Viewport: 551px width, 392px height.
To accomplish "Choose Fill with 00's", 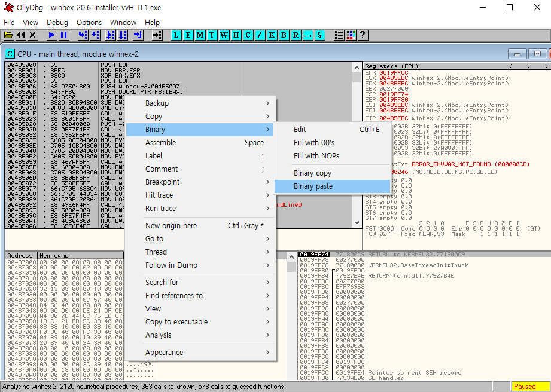I will (332, 142).
